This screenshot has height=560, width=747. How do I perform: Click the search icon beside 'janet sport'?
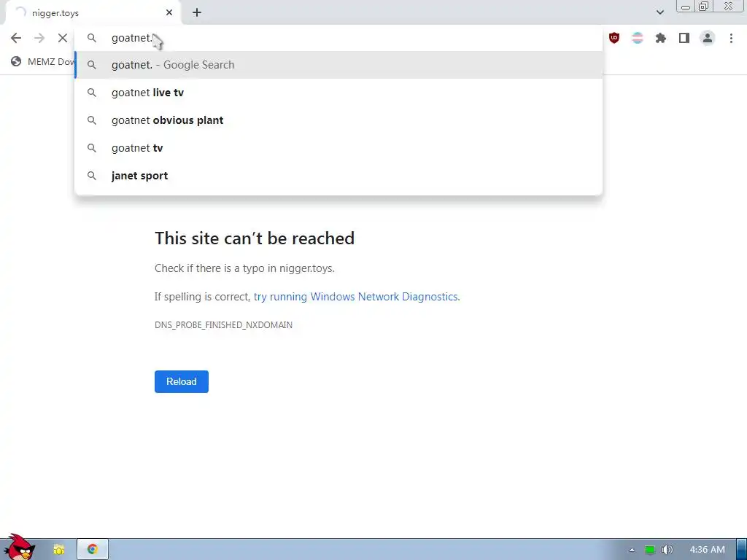[92, 175]
